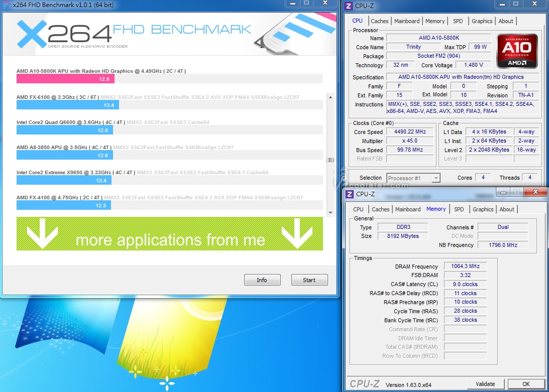Open About tab in the memory CPU-Z window
Image resolution: width=549 pixels, height=392 pixels.
click(x=507, y=209)
